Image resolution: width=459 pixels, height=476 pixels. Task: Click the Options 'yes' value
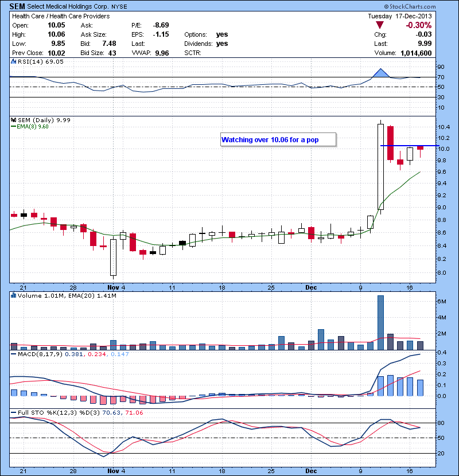[x=222, y=34]
